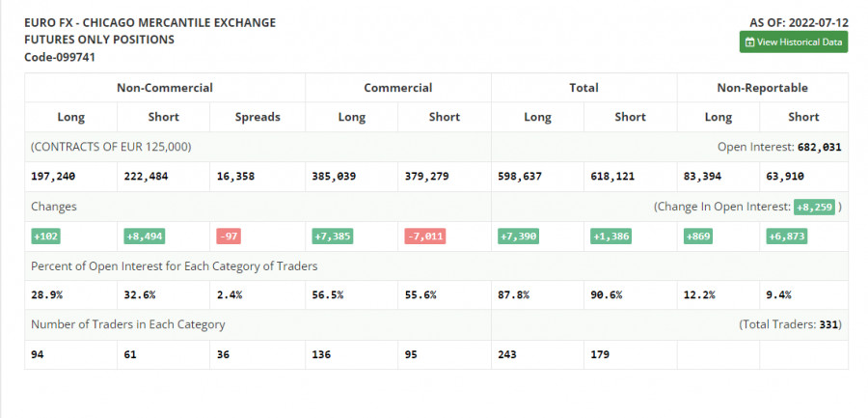The width and height of the screenshot is (868, 418).
Task: Select the Non-Reportable column group header
Action: [x=762, y=88]
